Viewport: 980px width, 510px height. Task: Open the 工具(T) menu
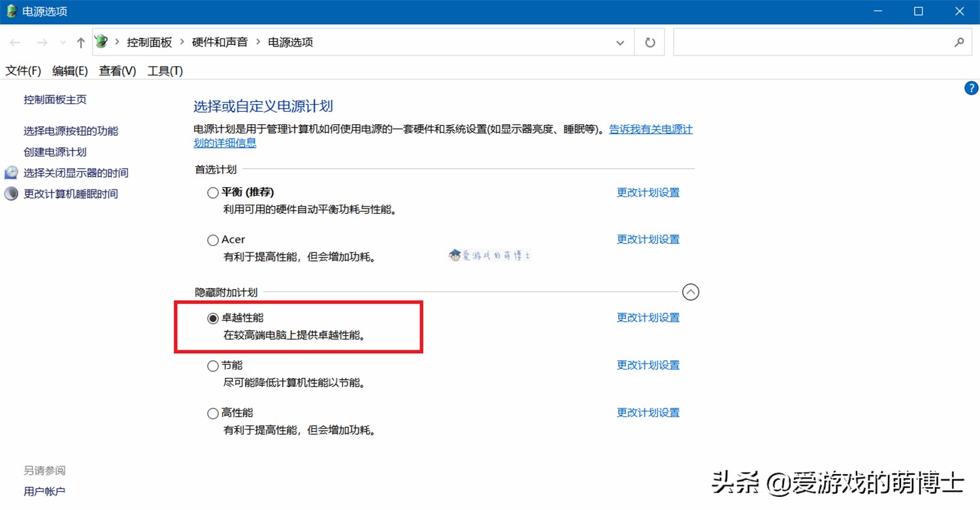click(x=165, y=71)
